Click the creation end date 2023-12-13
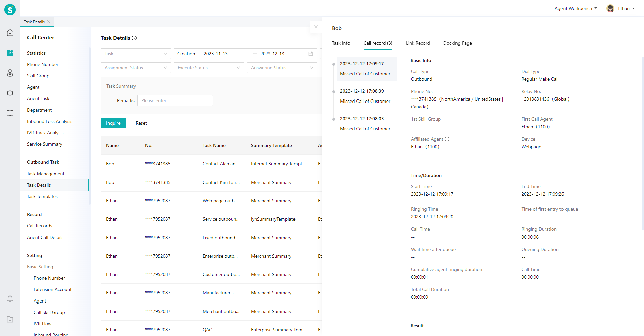This screenshot has width=644, height=336. point(272,54)
